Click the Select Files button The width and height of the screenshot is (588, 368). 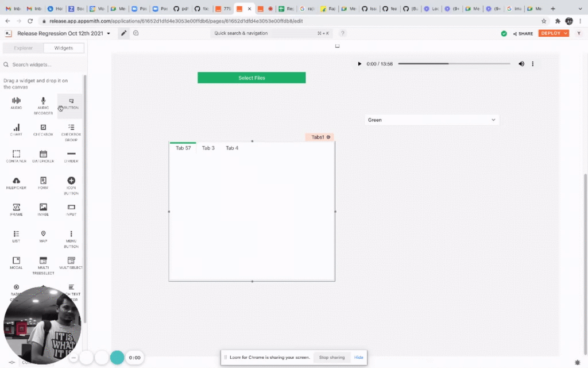[252, 77]
